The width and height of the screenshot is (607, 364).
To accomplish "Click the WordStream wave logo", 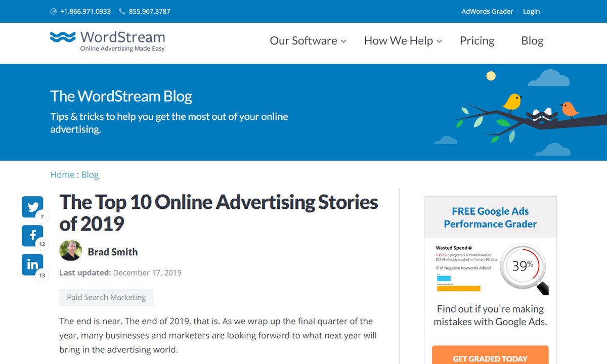I will (x=62, y=37).
